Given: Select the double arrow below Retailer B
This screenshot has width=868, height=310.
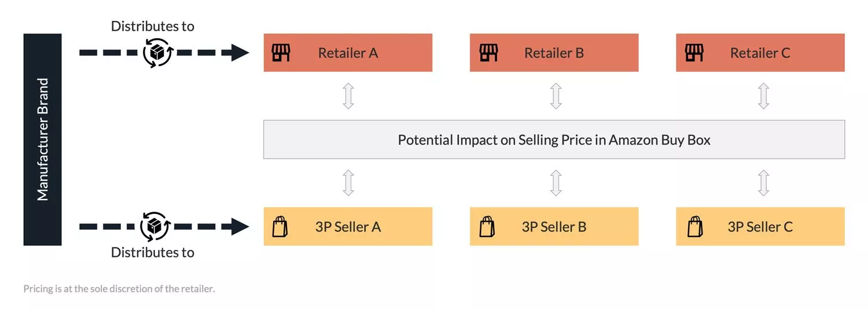Looking at the screenshot, I should [556, 96].
